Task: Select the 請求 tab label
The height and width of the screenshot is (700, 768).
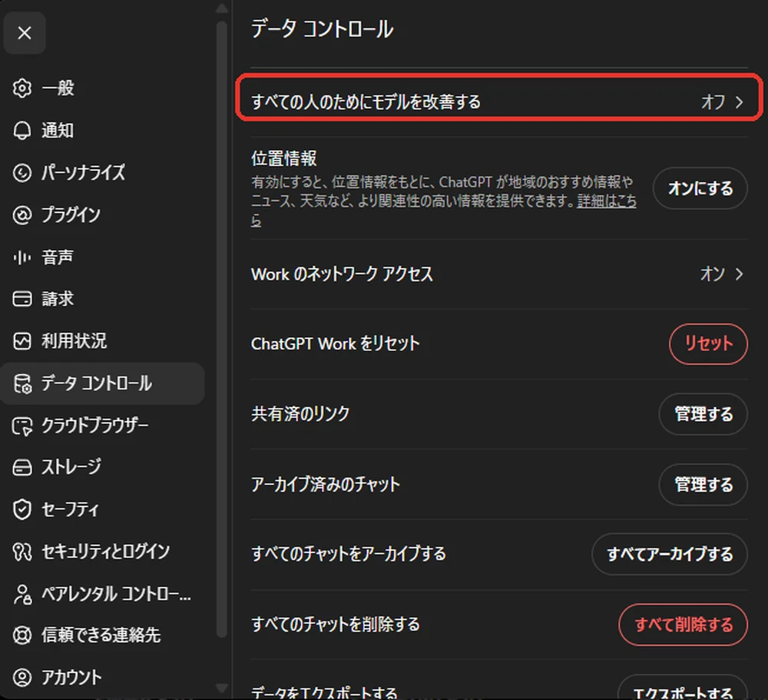Action: [58, 299]
